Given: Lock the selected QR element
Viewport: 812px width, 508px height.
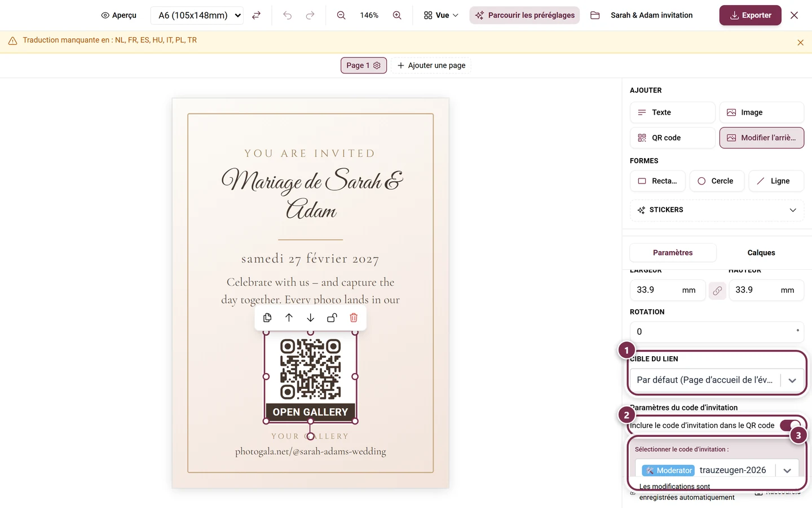Looking at the screenshot, I should [x=332, y=318].
